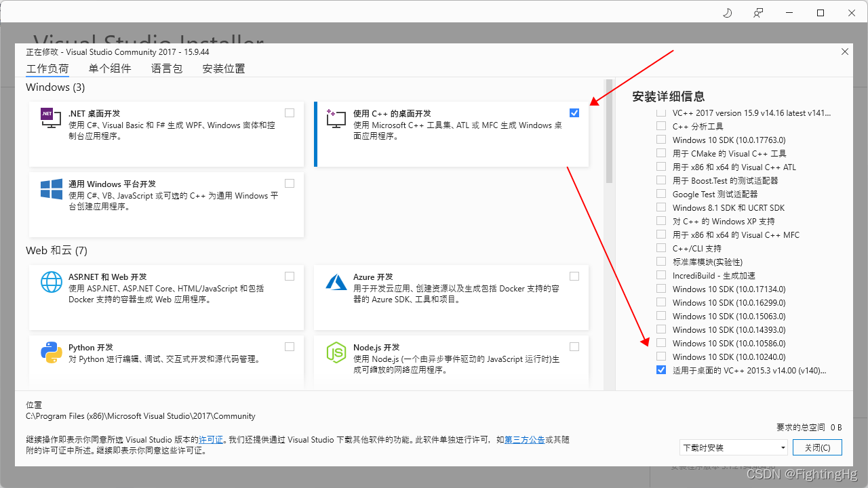Click the Azure development icon
The width and height of the screenshot is (868, 488).
pyautogui.click(x=336, y=282)
